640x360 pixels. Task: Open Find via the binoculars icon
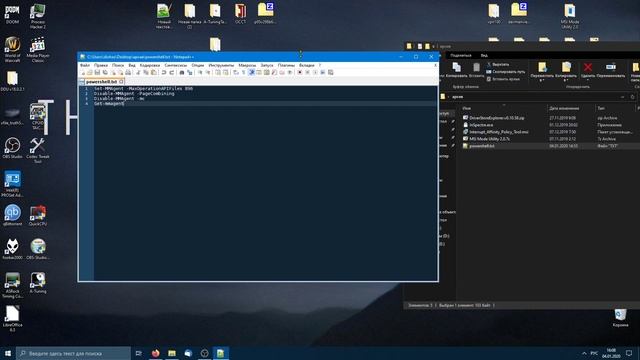[182, 72]
